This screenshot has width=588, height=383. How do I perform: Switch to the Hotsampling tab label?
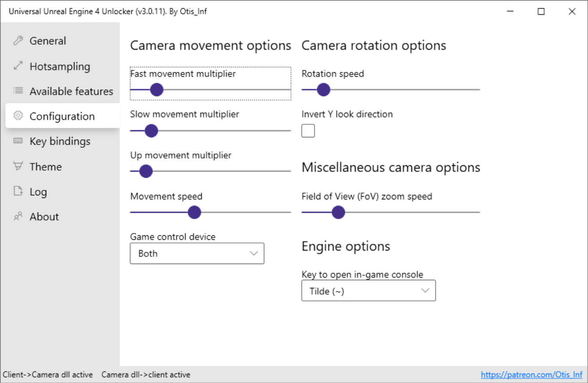[60, 66]
